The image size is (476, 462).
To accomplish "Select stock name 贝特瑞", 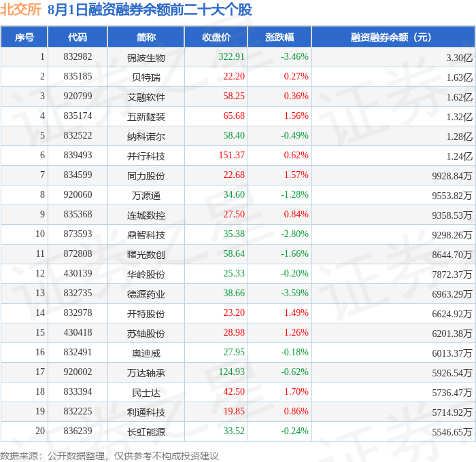I will [x=146, y=77].
